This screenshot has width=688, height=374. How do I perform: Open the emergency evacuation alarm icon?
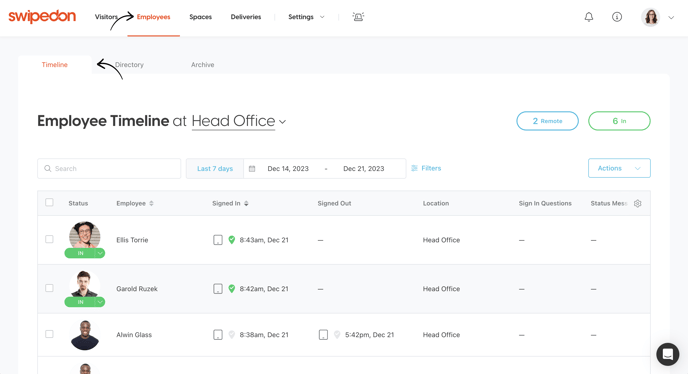358,17
